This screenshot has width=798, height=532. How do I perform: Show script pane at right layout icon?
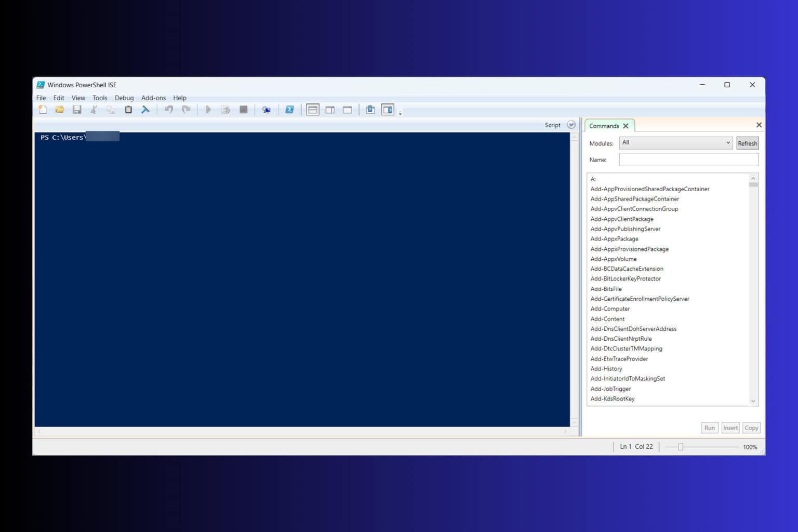[x=330, y=110]
